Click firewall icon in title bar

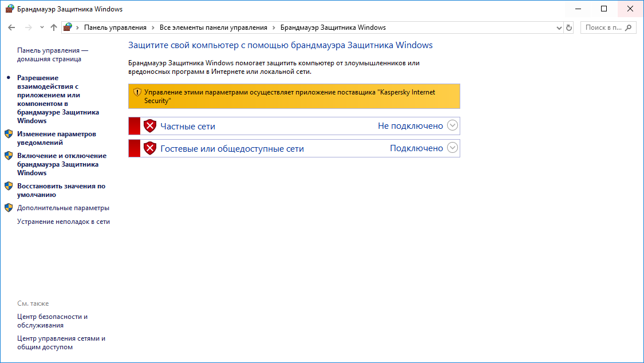tap(10, 9)
